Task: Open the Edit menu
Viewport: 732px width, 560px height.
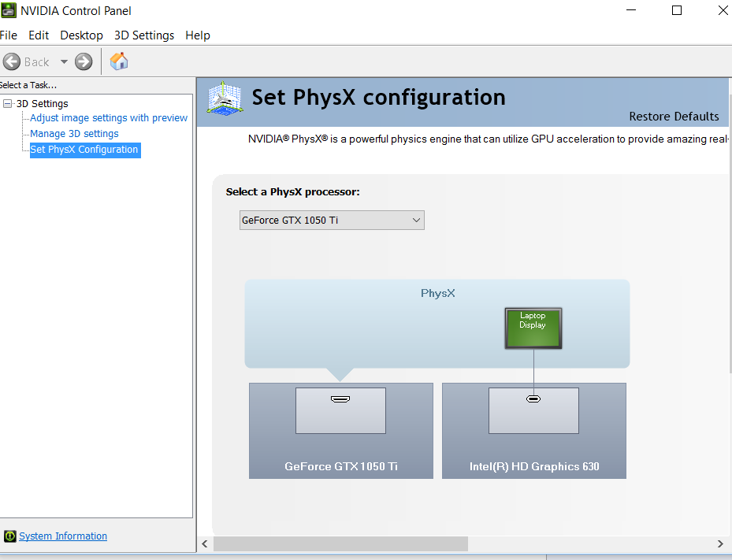Action: 39,35
